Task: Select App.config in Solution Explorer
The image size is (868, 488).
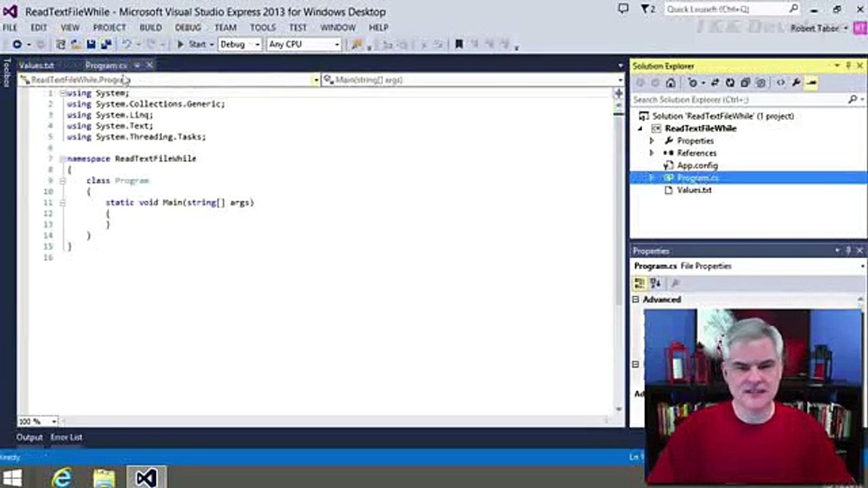Action: coord(697,165)
